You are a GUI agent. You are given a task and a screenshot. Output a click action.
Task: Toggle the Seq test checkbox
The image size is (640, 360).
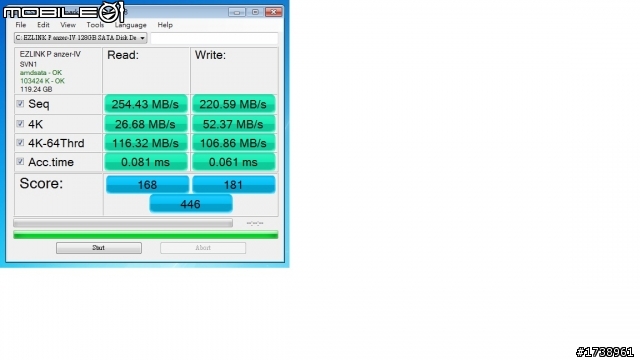pos(20,104)
